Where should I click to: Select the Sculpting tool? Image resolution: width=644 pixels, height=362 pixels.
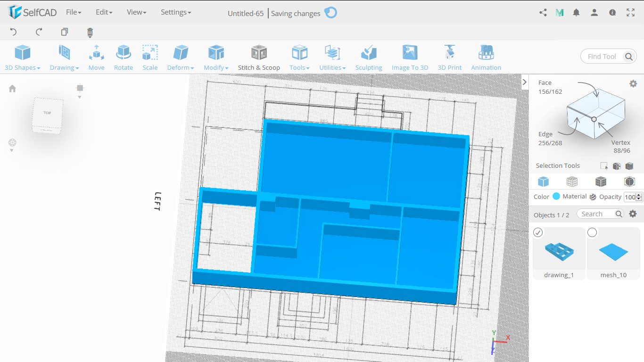click(x=369, y=58)
